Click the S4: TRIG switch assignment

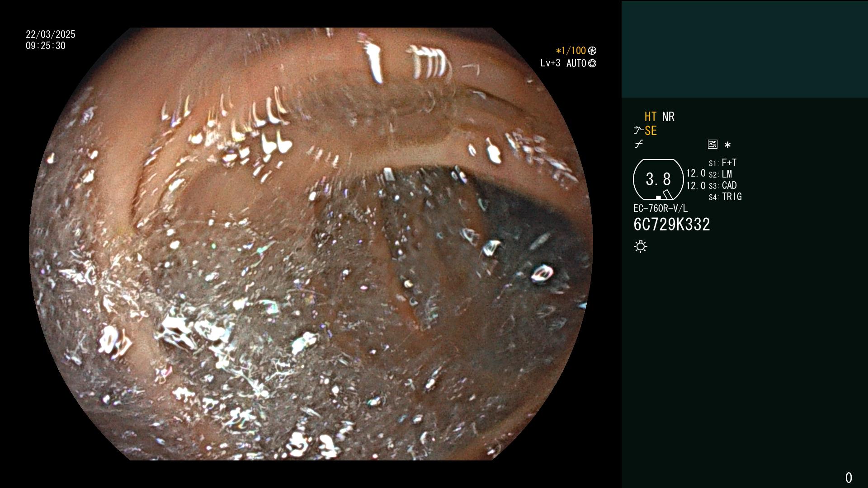click(725, 197)
